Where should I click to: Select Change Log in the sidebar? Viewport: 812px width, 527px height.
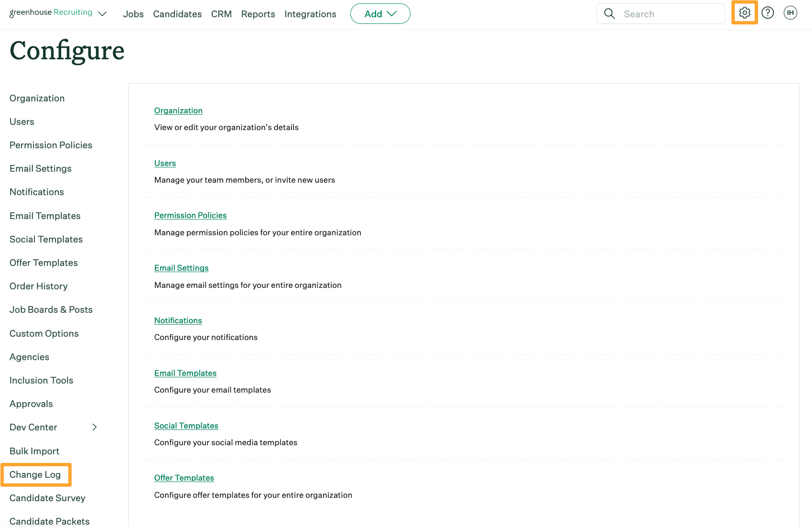tap(35, 474)
